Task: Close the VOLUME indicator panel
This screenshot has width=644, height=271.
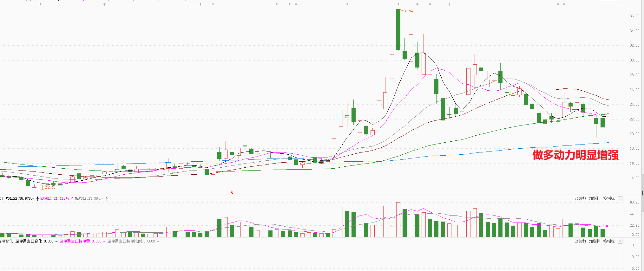Action: (x=620, y=199)
